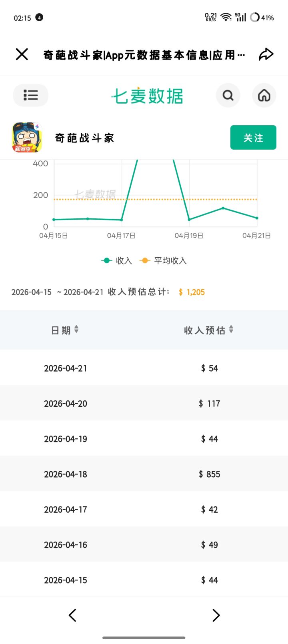Image resolution: width=288 pixels, height=644 pixels.
Task: Close the in-app browser page
Action: point(22,54)
